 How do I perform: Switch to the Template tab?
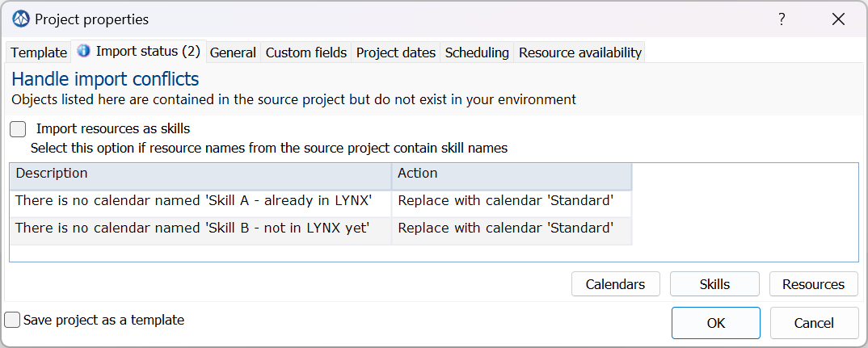pyautogui.click(x=39, y=52)
